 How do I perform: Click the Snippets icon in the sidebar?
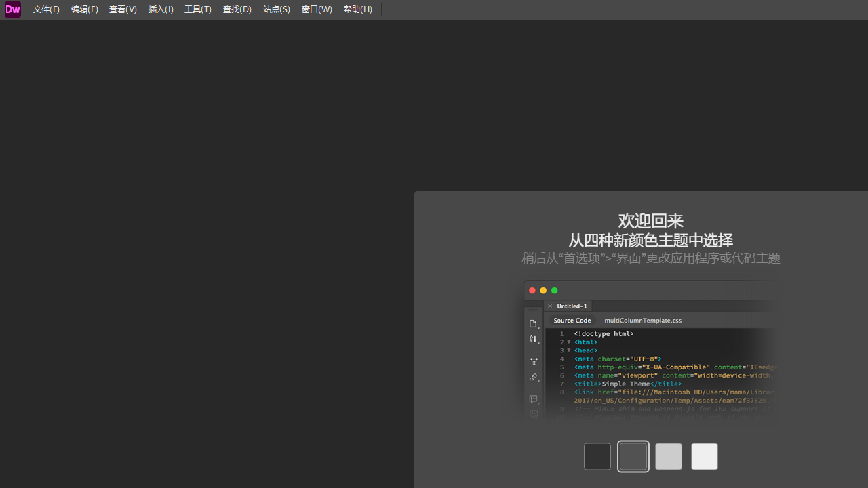(534, 377)
